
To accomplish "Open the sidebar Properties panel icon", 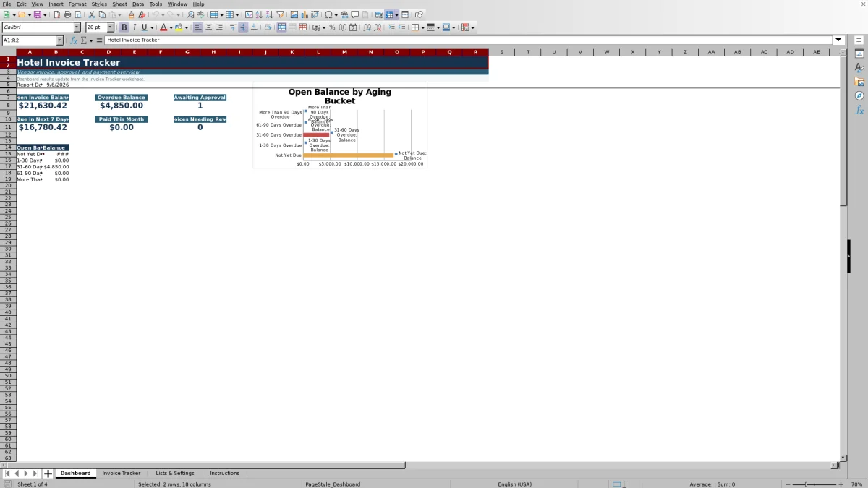I will 859,53.
